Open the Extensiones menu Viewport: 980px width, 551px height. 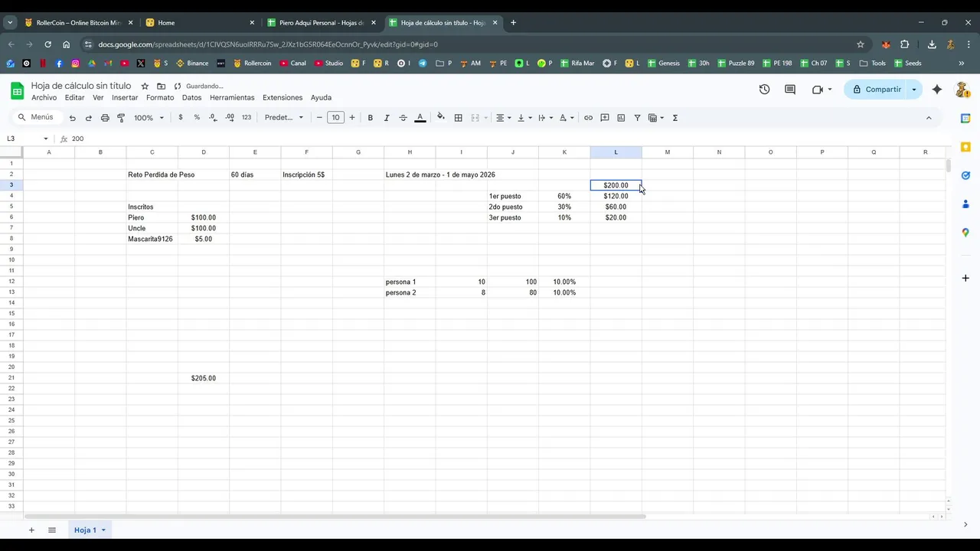pos(283,98)
